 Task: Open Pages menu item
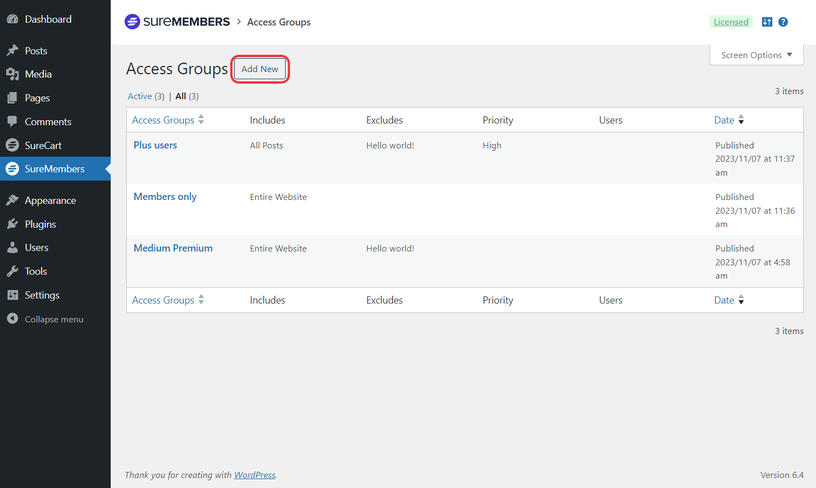55,98
